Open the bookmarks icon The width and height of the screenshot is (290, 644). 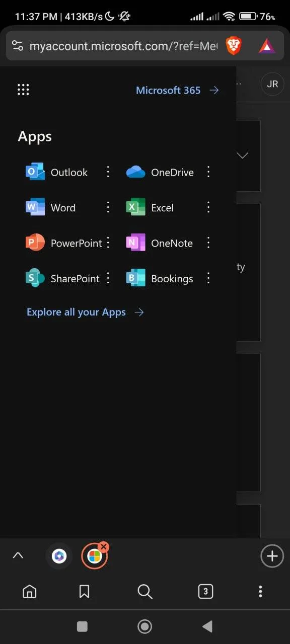(85, 592)
